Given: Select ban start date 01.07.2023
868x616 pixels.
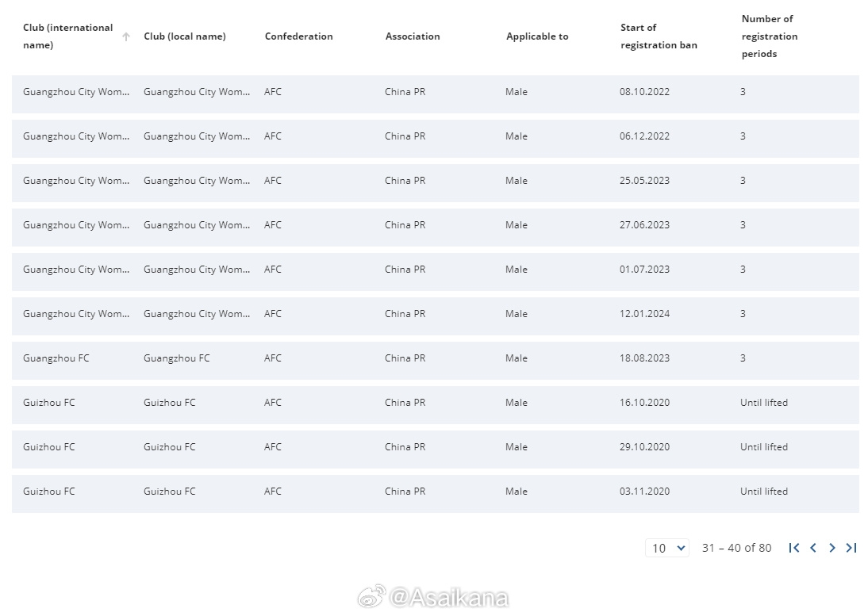Looking at the screenshot, I should [644, 270].
